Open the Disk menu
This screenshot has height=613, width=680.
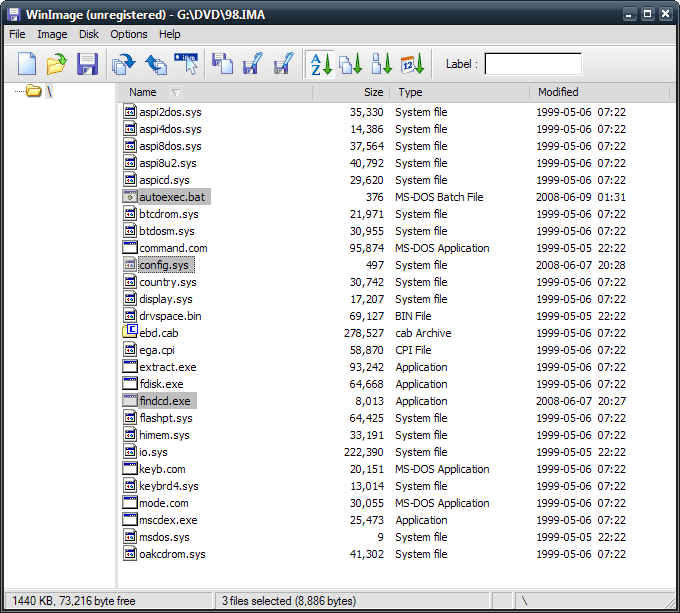89,34
